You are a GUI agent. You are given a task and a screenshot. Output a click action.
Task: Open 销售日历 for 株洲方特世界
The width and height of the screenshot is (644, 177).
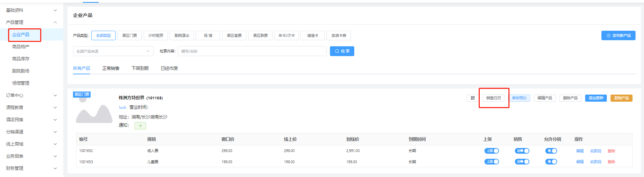click(493, 98)
